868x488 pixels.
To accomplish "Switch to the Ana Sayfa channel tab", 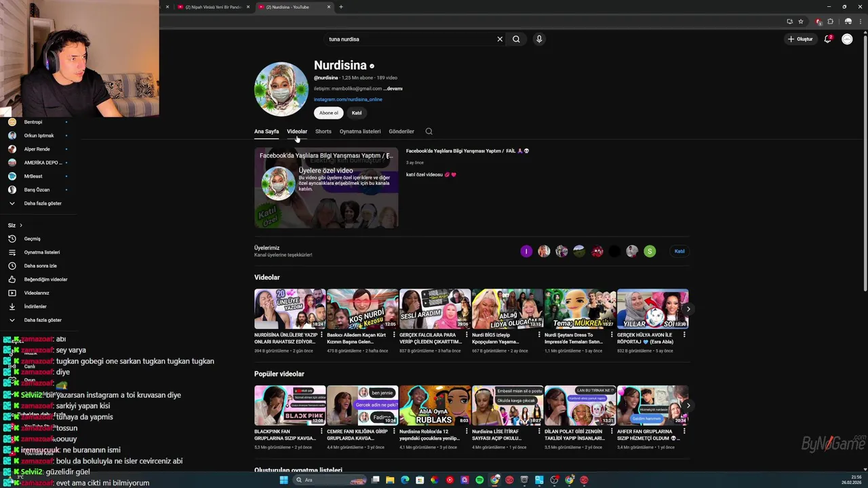I will 267,131.
